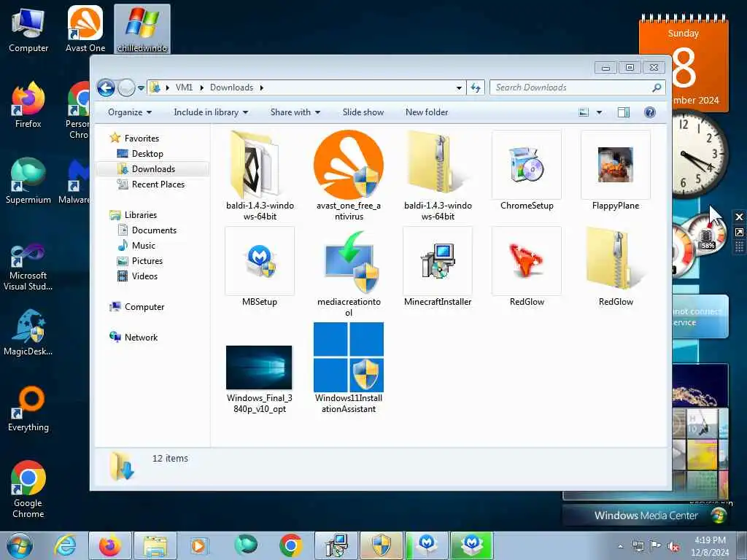Select the mediacreationtool file icon

click(352, 262)
